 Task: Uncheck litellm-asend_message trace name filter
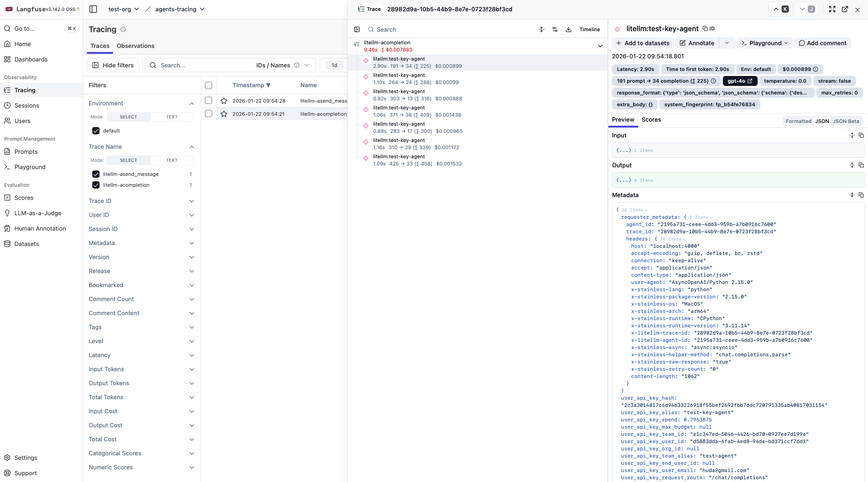(96, 174)
